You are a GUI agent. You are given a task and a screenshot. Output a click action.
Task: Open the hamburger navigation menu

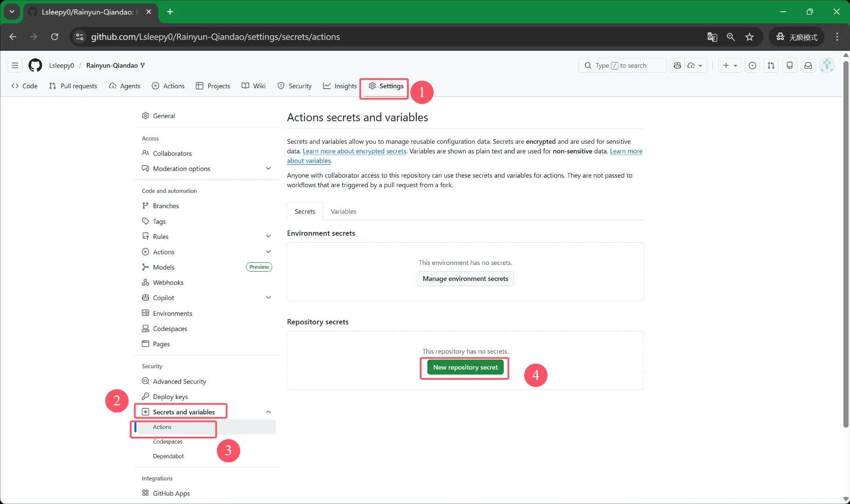click(15, 65)
